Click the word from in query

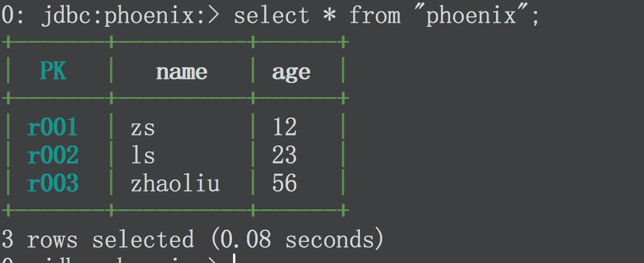pyautogui.click(x=375, y=16)
